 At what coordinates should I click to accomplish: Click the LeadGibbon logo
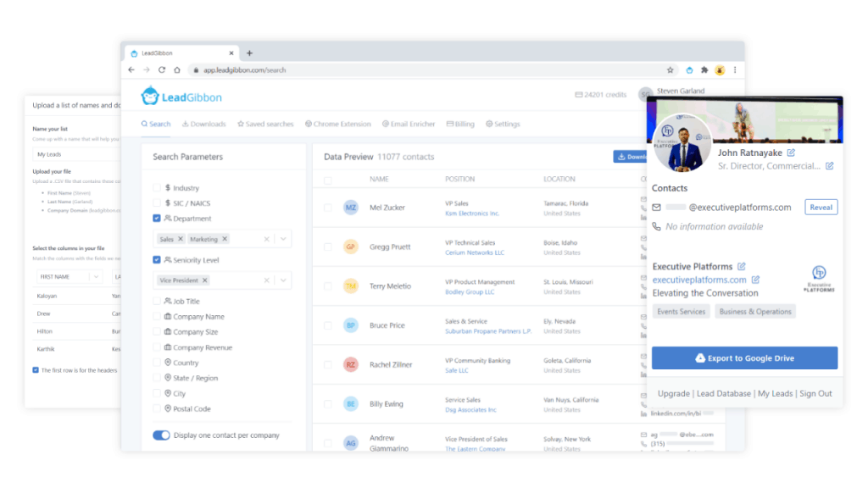[x=180, y=96]
